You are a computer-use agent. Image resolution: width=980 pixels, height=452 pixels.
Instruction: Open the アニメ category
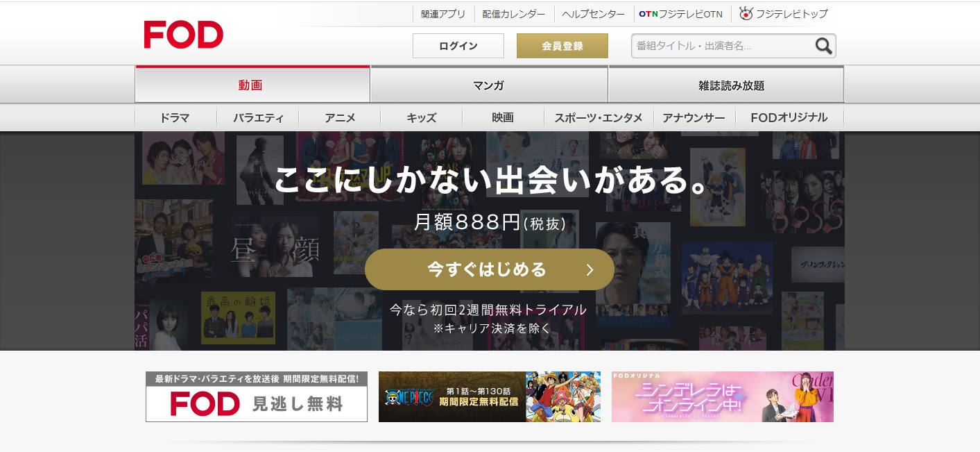tap(340, 118)
